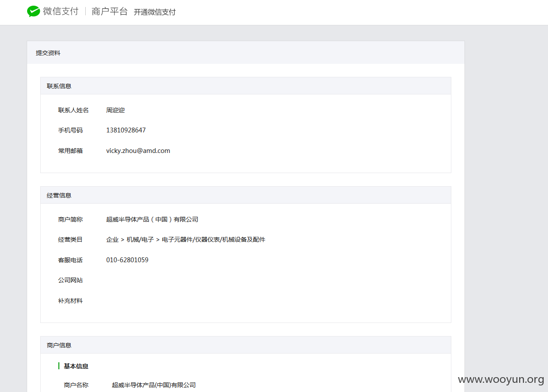Click the 经营类目 label
548x392 pixels.
pos(70,239)
